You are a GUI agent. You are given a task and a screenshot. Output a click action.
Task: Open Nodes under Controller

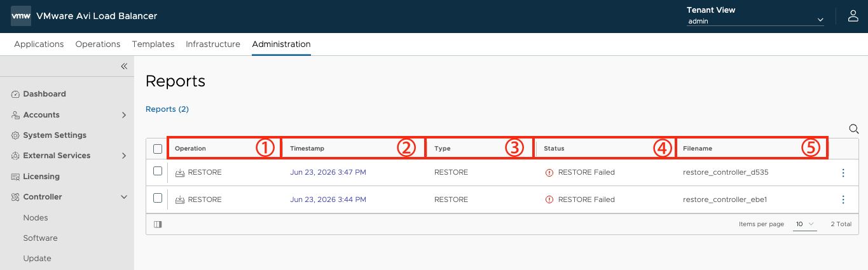pos(36,218)
